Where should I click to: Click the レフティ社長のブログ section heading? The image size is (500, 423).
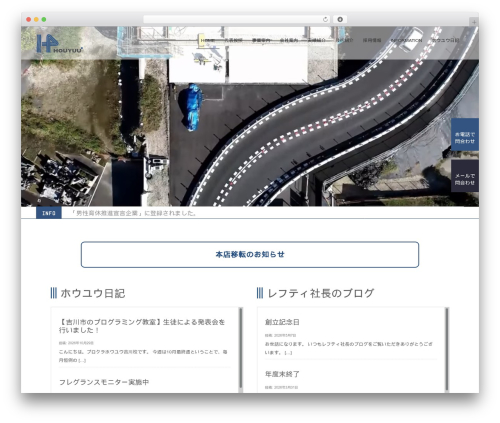[321, 293]
